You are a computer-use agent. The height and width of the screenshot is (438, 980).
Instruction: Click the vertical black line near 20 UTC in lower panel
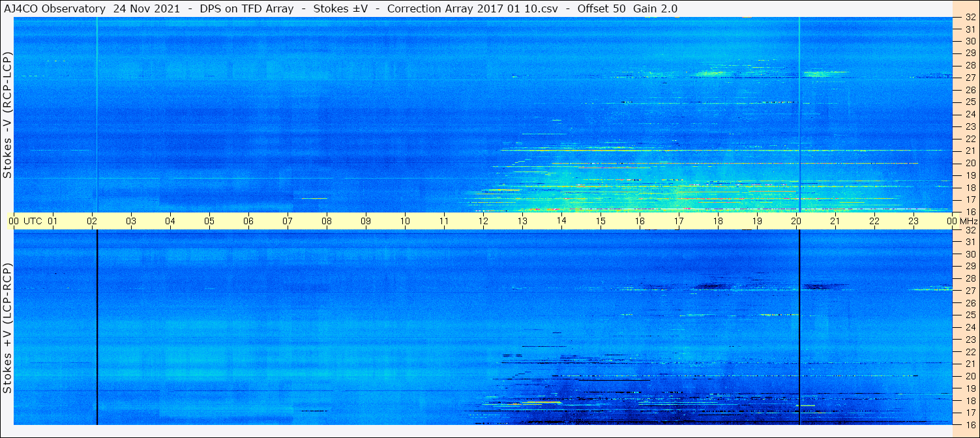[799, 327]
